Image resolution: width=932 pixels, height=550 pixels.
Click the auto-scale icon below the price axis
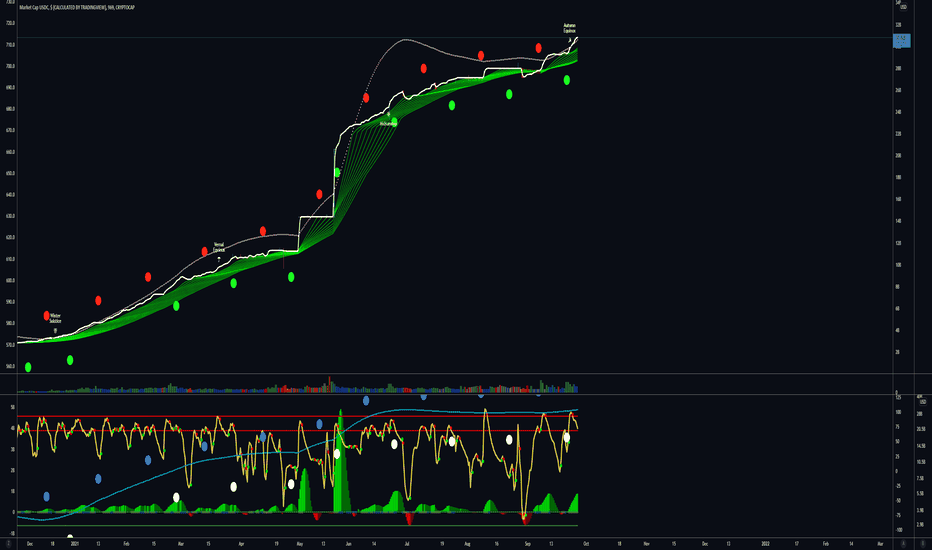903,543
